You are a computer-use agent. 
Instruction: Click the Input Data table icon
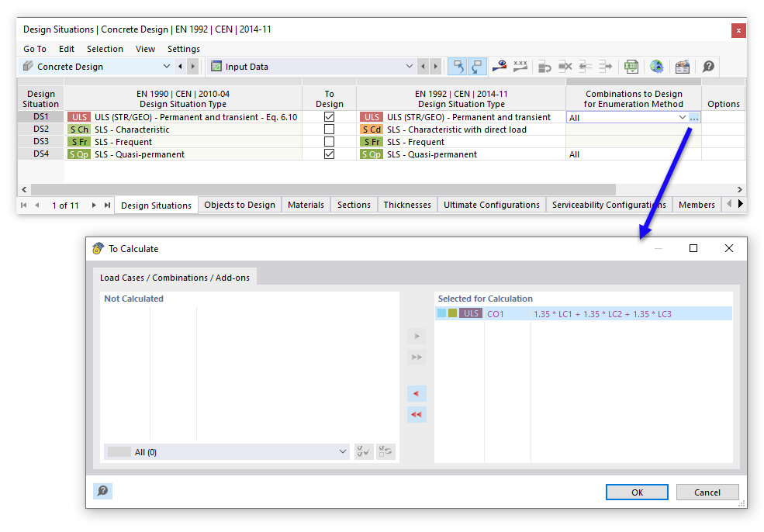pos(216,66)
